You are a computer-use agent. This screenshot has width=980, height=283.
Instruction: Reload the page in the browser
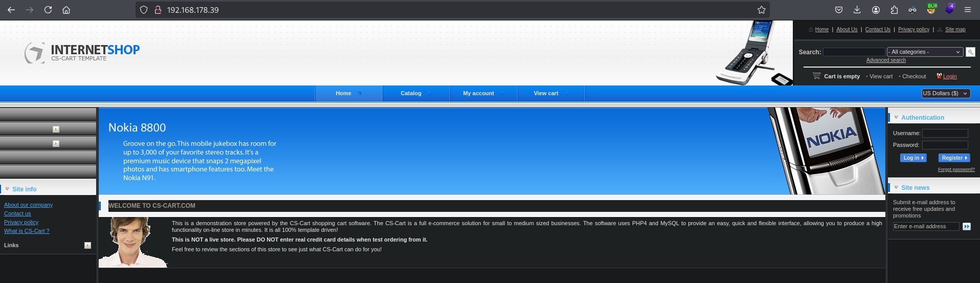click(x=48, y=10)
